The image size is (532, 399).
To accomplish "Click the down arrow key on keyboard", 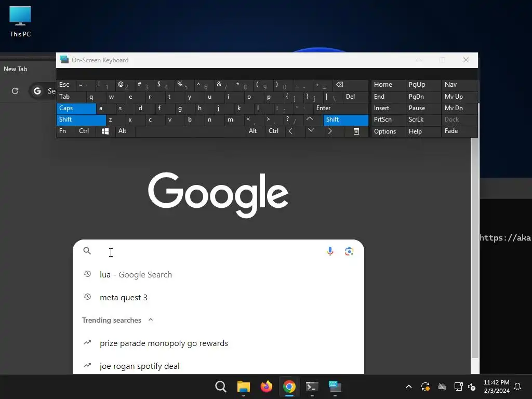I will 311,131.
